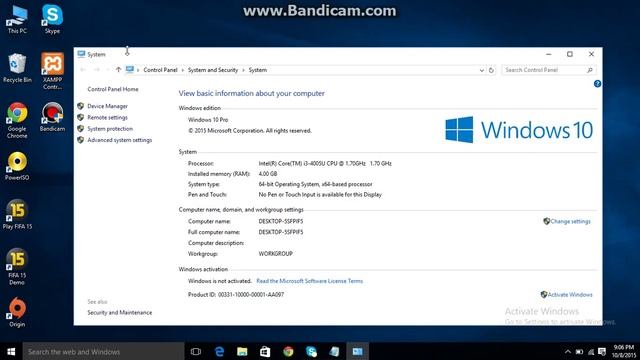This screenshot has width=640, height=360.
Task: Show hidden system tray icons
Action: tap(568, 351)
